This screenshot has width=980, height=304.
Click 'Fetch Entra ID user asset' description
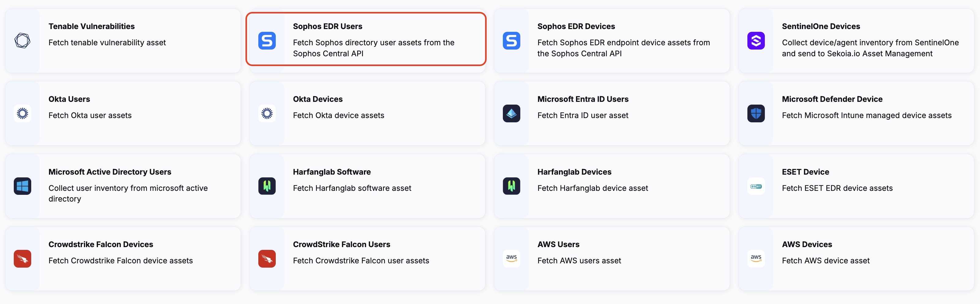[583, 115]
